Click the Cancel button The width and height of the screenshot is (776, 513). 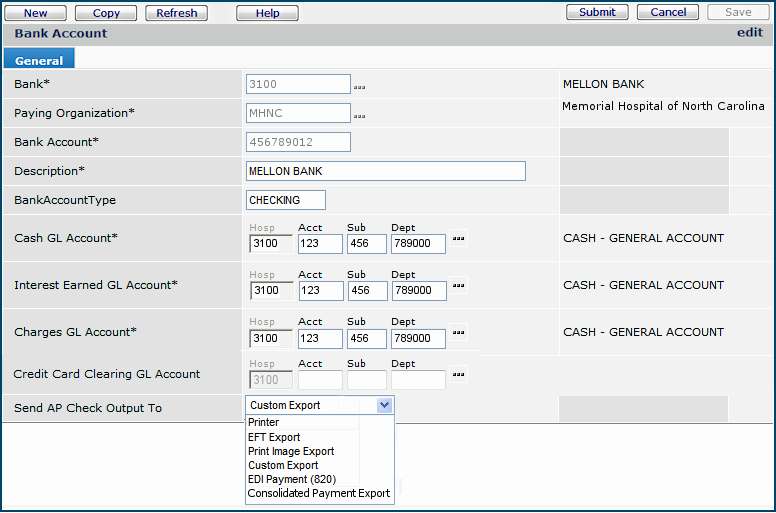point(668,12)
